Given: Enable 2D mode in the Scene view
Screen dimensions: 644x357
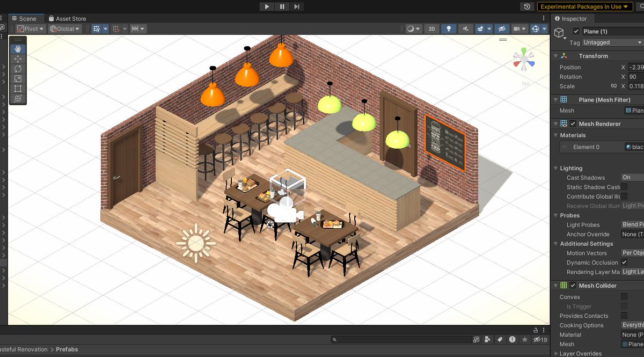Looking at the screenshot, I should 432,28.
